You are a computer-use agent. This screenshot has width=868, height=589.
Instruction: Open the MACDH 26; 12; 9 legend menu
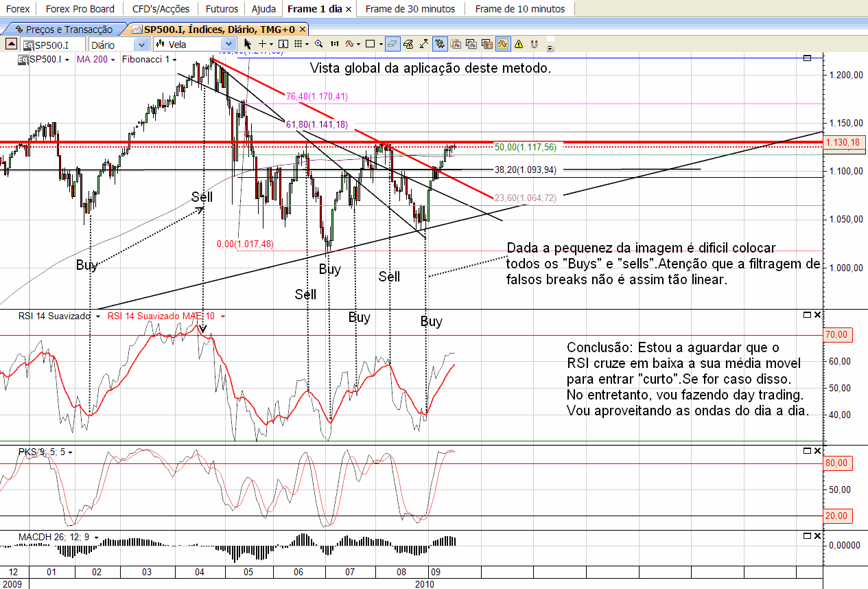point(96,538)
